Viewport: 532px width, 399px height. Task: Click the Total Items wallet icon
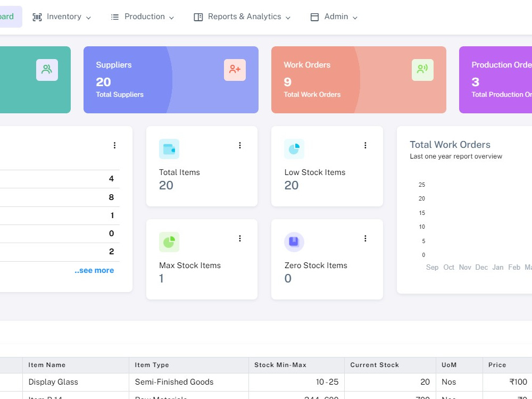(169, 149)
